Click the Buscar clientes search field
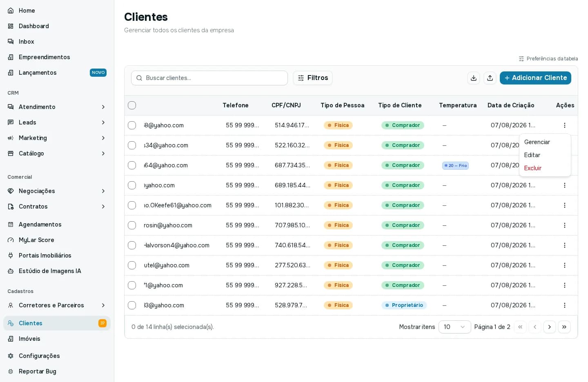 [209, 78]
